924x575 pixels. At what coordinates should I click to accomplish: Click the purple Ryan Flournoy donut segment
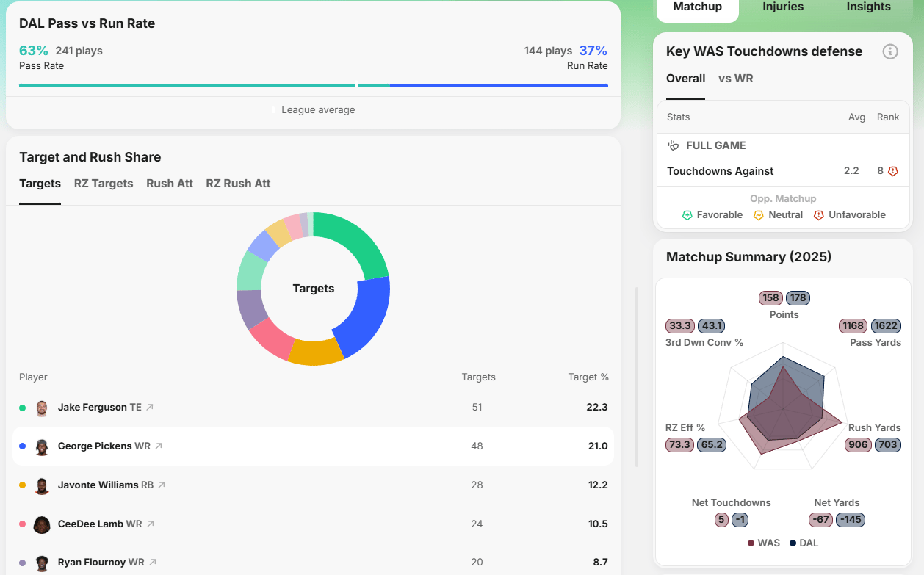pos(250,308)
